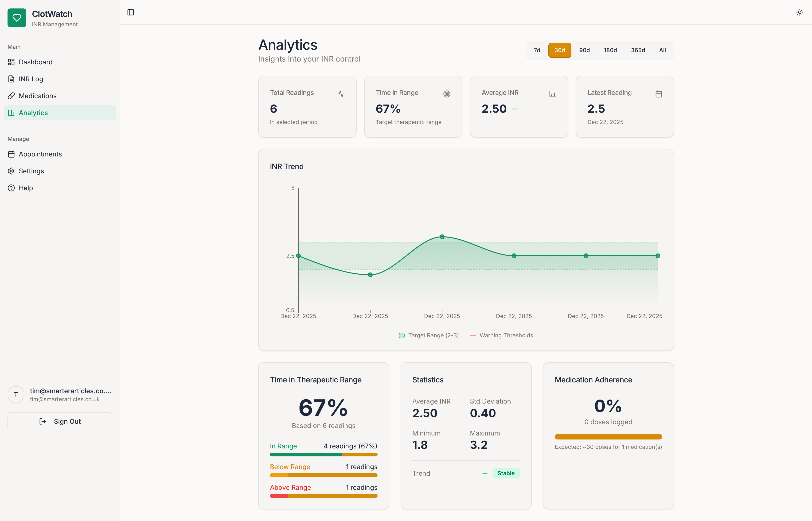
Task: Open the Dashboard grid icon
Action: tap(11, 62)
